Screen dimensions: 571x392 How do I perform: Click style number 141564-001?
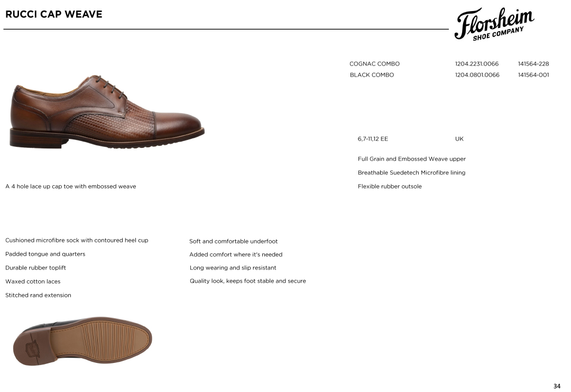(533, 75)
